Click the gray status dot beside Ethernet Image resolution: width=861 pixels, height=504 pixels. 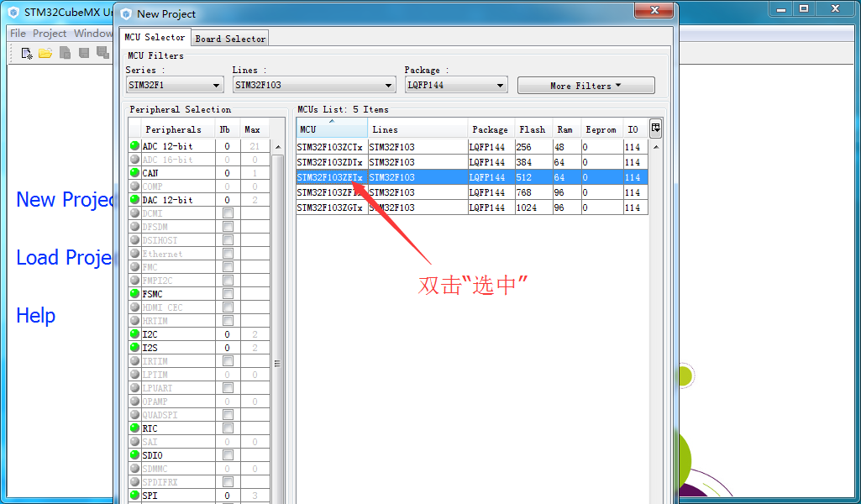134,253
